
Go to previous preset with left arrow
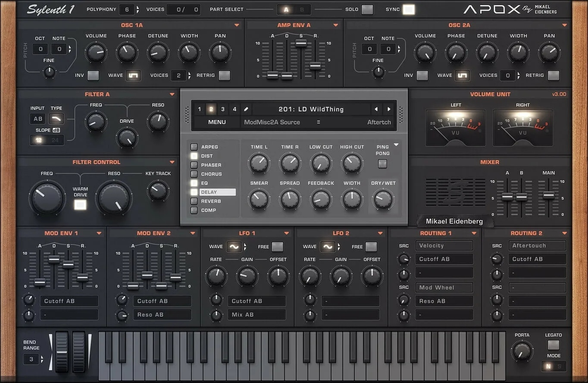click(x=376, y=109)
